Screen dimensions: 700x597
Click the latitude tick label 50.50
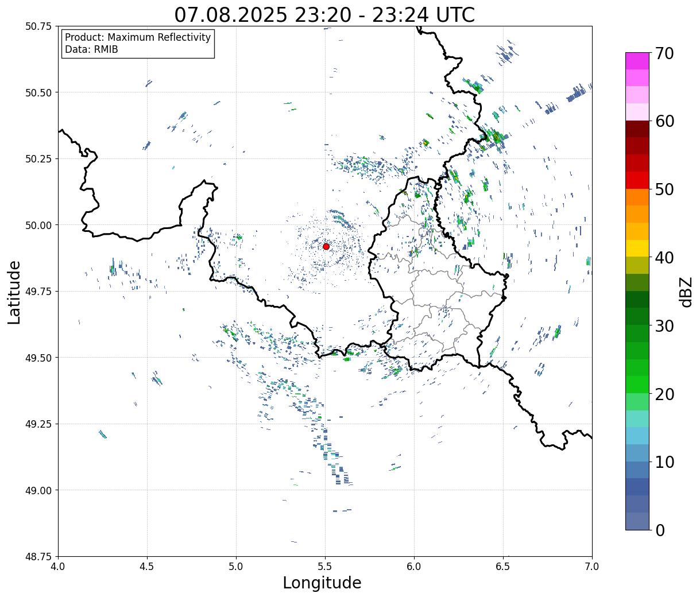(x=38, y=92)
